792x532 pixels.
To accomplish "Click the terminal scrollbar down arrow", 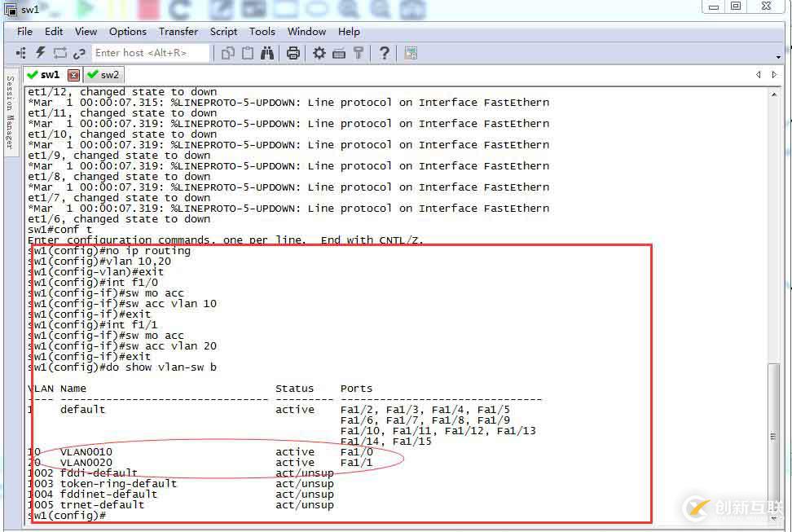I will [x=774, y=518].
